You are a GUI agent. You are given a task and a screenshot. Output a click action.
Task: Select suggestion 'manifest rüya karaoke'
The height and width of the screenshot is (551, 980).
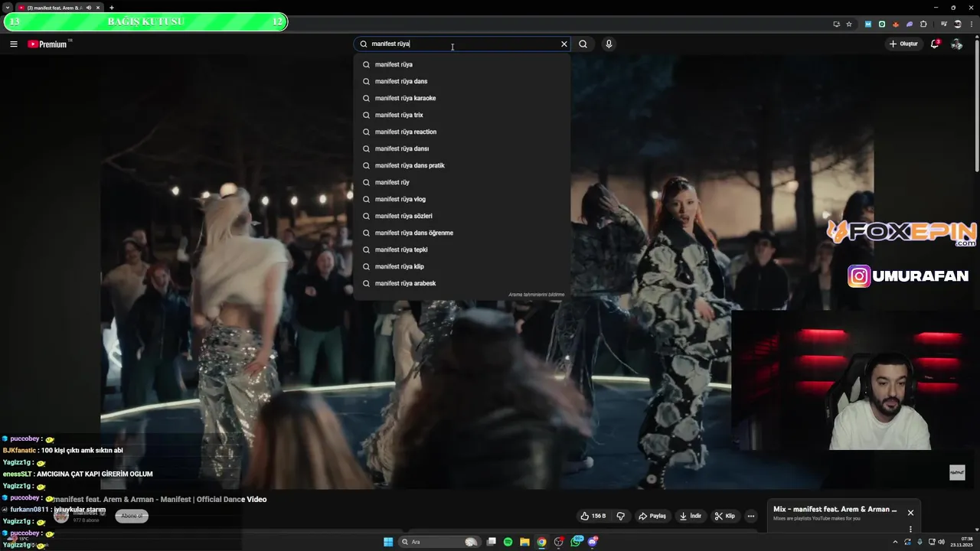coord(462,98)
